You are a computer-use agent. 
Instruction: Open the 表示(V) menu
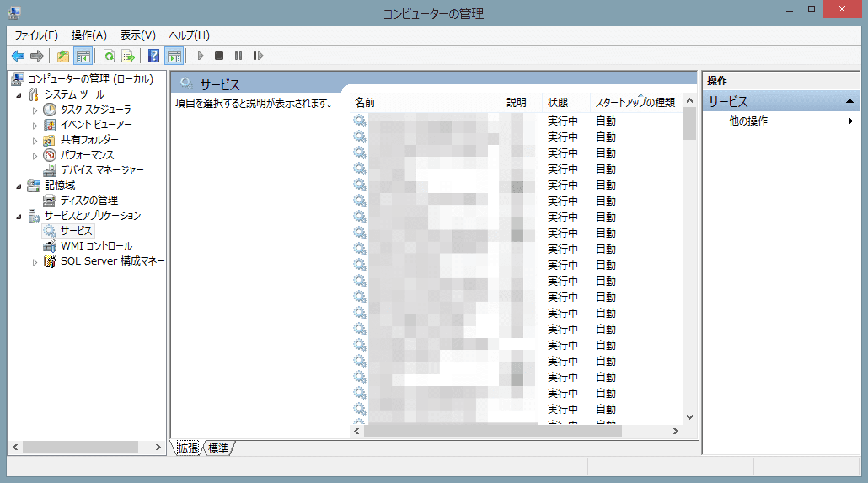[x=137, y=36]
